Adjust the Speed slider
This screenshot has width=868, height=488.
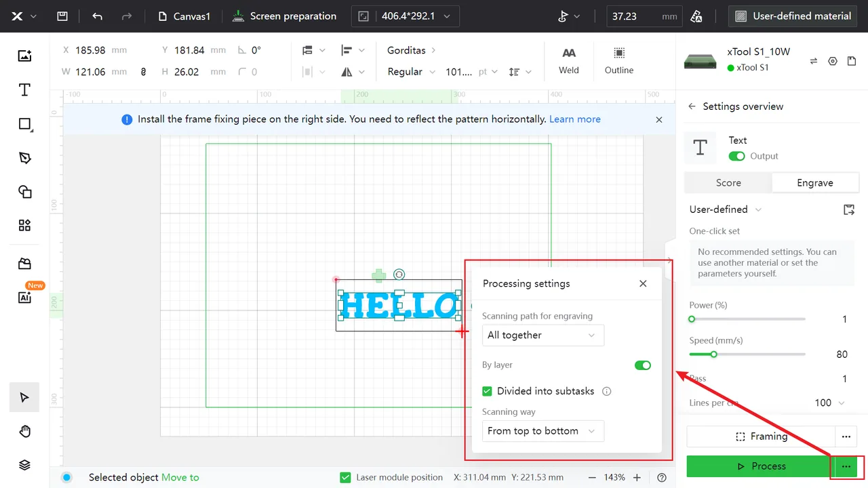[x=713, y=354]
